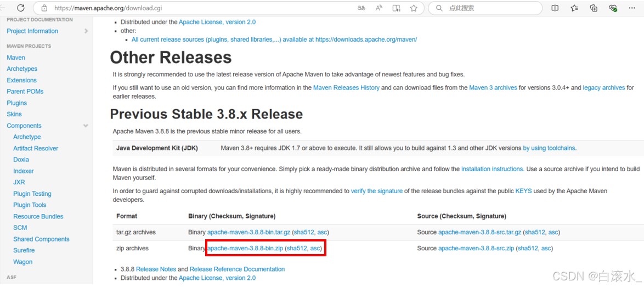Click the read aloud icon

pos(379,8)
